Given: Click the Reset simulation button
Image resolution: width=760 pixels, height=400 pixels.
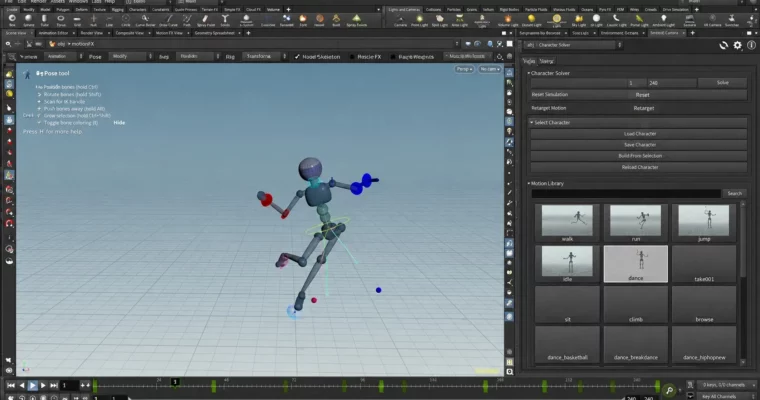Looking at the screenshot, I should point(642,95).
